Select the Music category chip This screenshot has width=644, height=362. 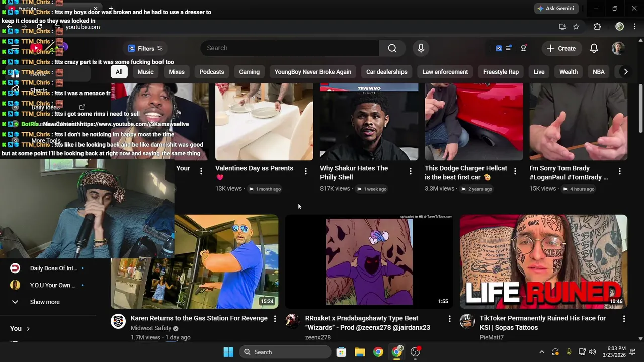145,72
